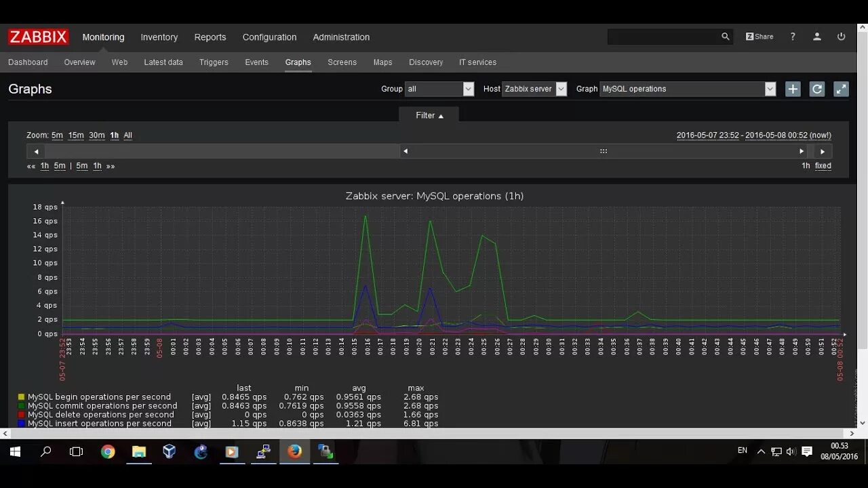Launch Chrome from the taskbar
Viewport: 868px width, 488px height.
click(x=108, y=451)
